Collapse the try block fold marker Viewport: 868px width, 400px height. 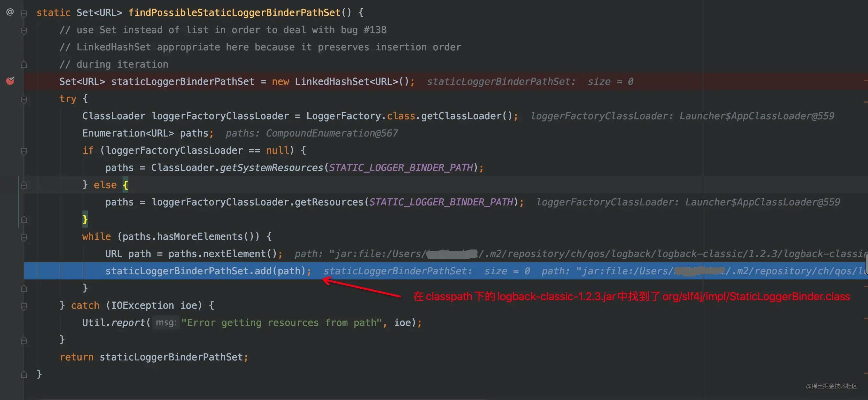(24, 100)
